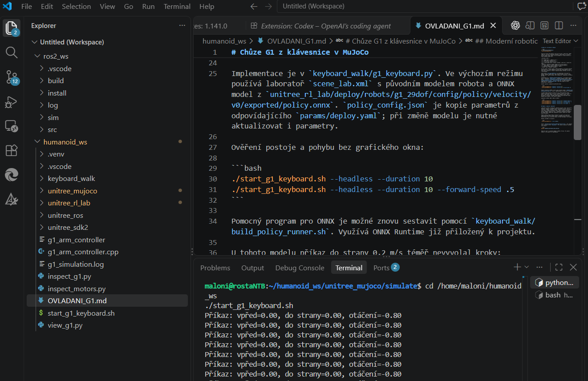The image size is (588, 381).
Task: Split the editor right
Action: click(559, 25)
